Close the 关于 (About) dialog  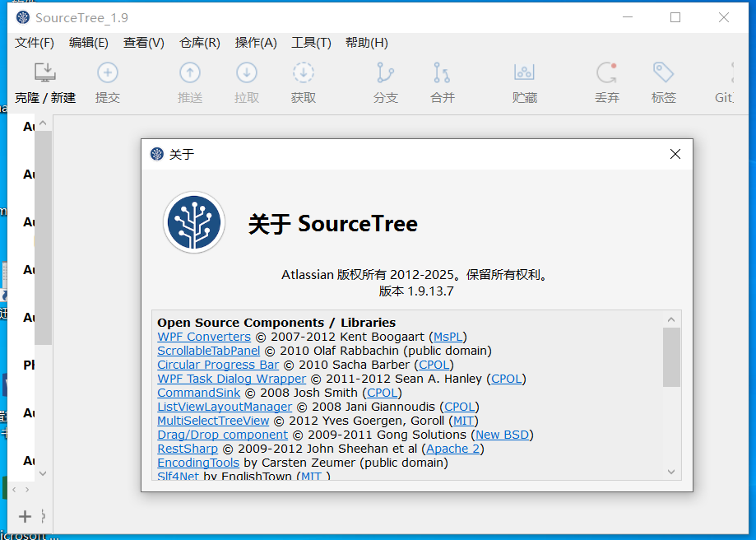pyautogui.click(x=675, y=154)
